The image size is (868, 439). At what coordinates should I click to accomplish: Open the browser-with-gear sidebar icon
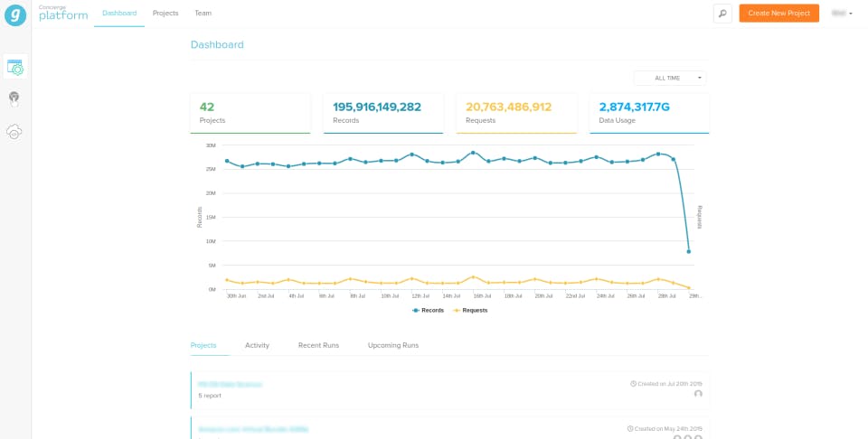(x=15, y=68)
